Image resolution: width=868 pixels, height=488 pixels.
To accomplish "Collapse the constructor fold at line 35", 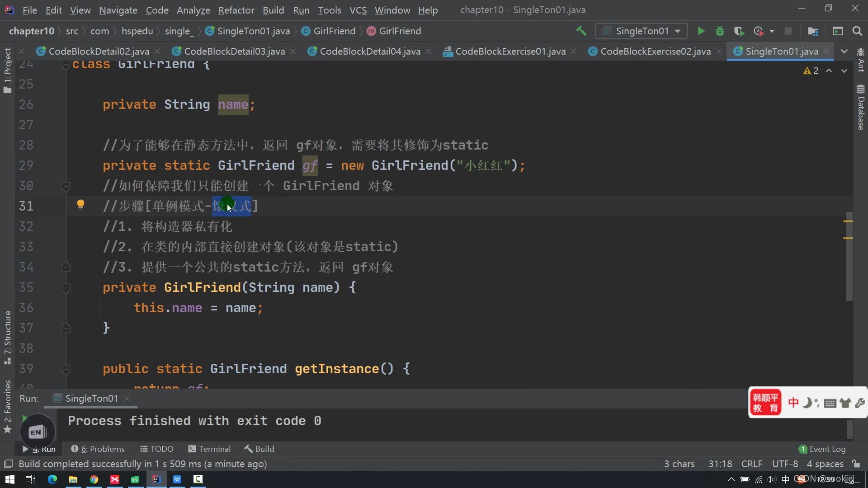I will click(66, 288).
